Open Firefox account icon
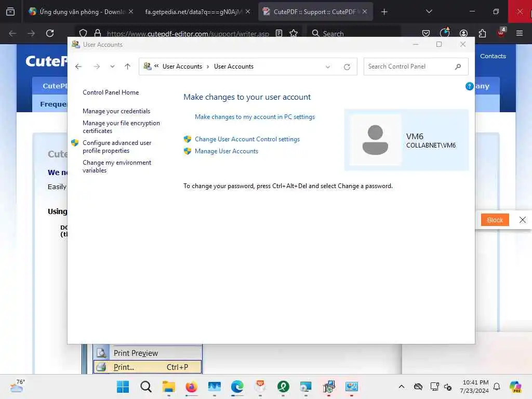The image size is (532, 399). click(x=463, y=33)
